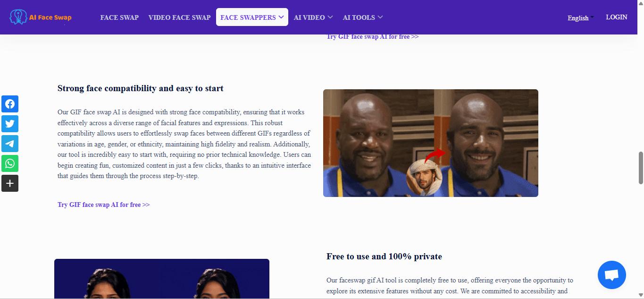Share page on Facebook
Image resolution: width=644 pixels, height=299 pixels.
pos(10,104)
